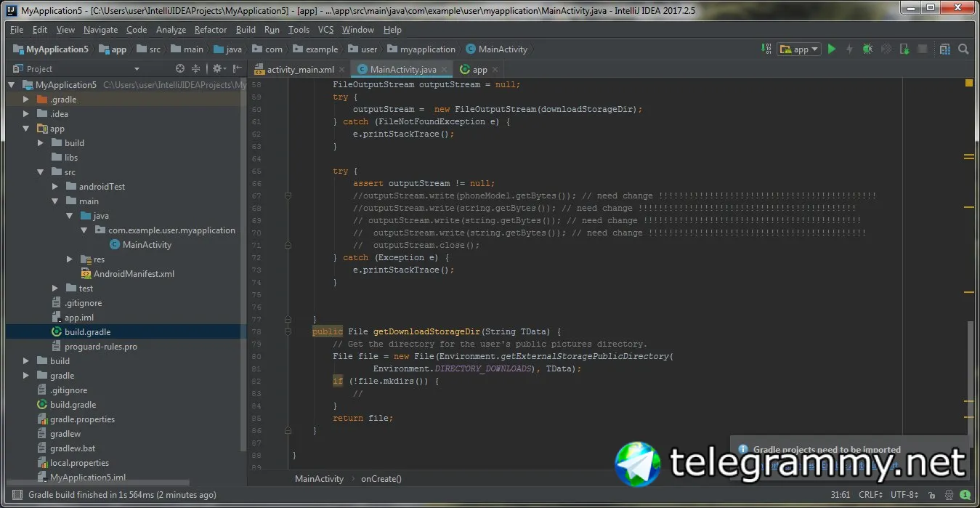Switch to the app gradle editor tab
This screenshot has height=508, width=980.
click(479, 70)
